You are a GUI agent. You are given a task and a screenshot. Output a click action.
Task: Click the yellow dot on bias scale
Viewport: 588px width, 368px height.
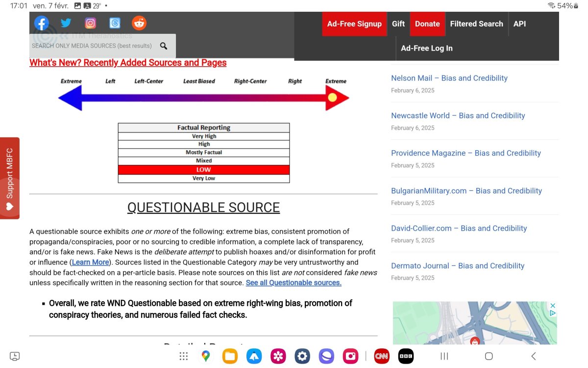[x=332, y=98]
